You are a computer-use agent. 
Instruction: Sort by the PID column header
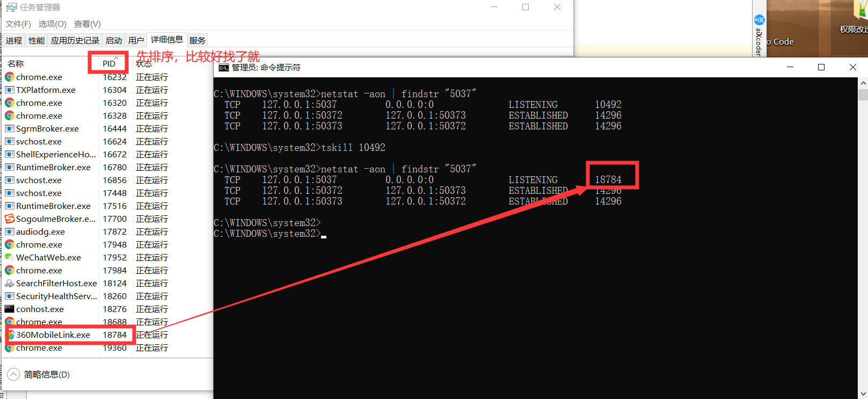tap(110, 63)
